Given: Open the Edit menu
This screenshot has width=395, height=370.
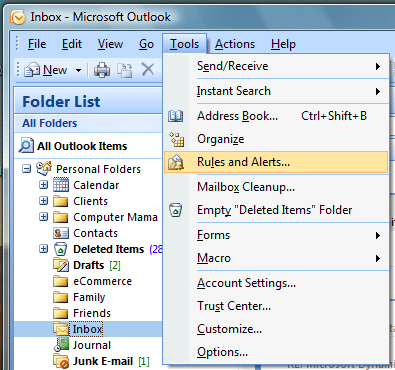Looking at the screenshot, I should (x=72, y=44).
